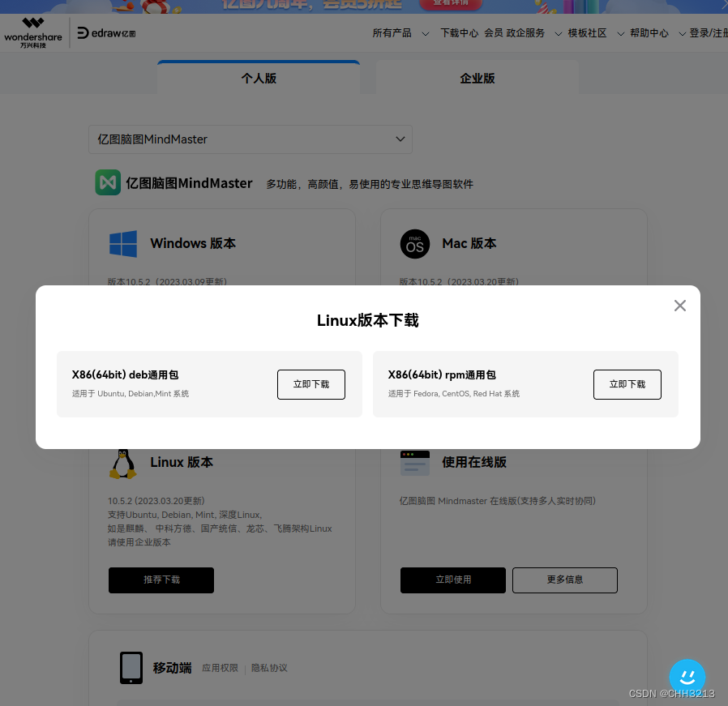Open the 政企服务 menu
728x706 pixels.
(525, 33)
